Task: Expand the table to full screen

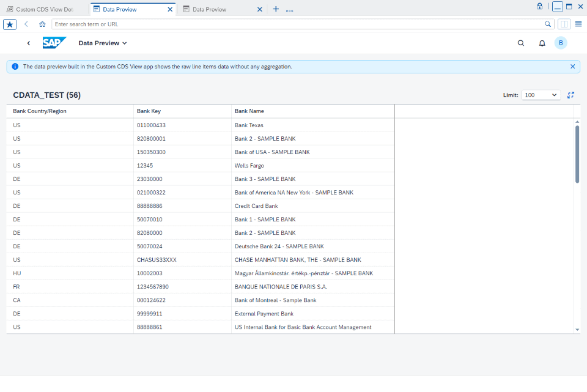Action: click(570, 95)
